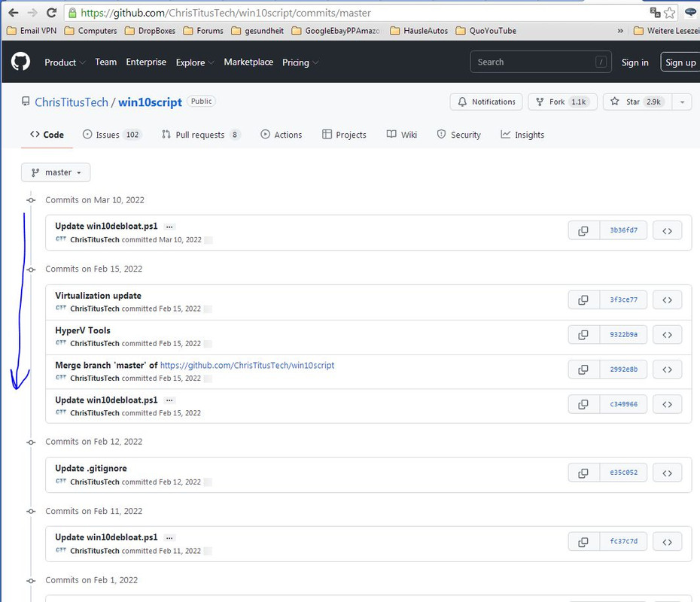Open the Issues tab
Viewport: 700px width, 602px height.
(112, 135)
